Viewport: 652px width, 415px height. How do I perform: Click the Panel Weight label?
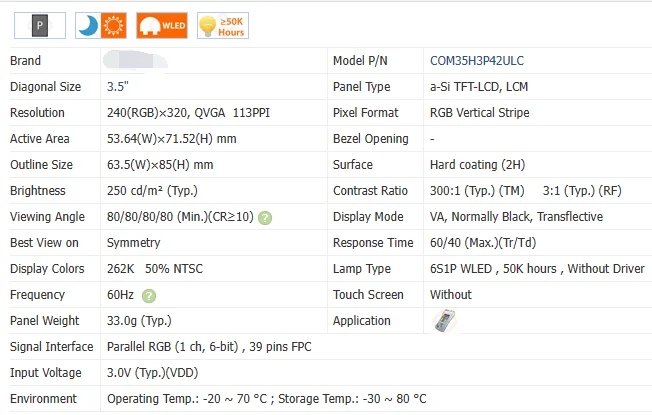(44, 321)
